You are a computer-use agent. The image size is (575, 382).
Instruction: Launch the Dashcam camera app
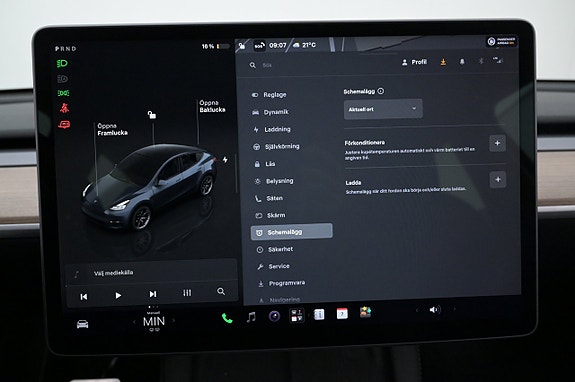click(x=274, y=316)
